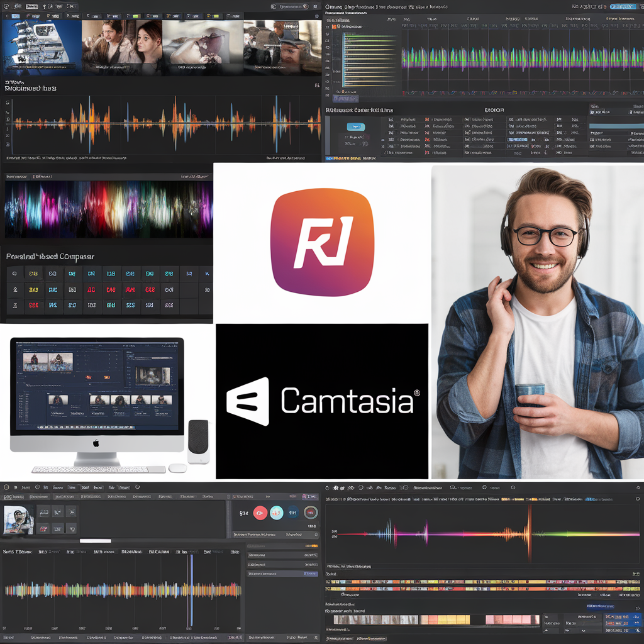
Task: Click the Apple logo on the iMac
Action: click(96, 443)
